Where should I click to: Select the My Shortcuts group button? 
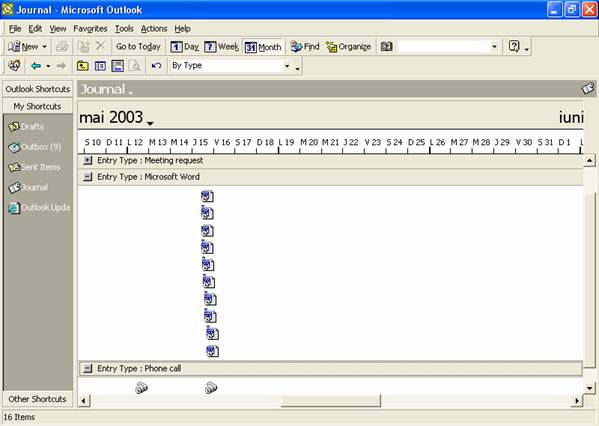(x=37, y=106)
